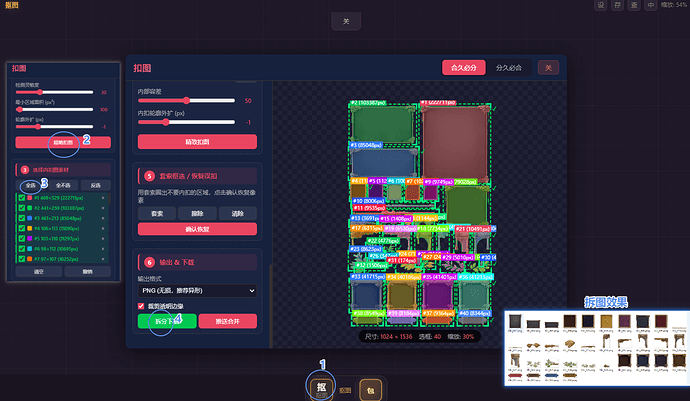
Task: Click the 存 save icon at top right
Action: coord(617,5)
